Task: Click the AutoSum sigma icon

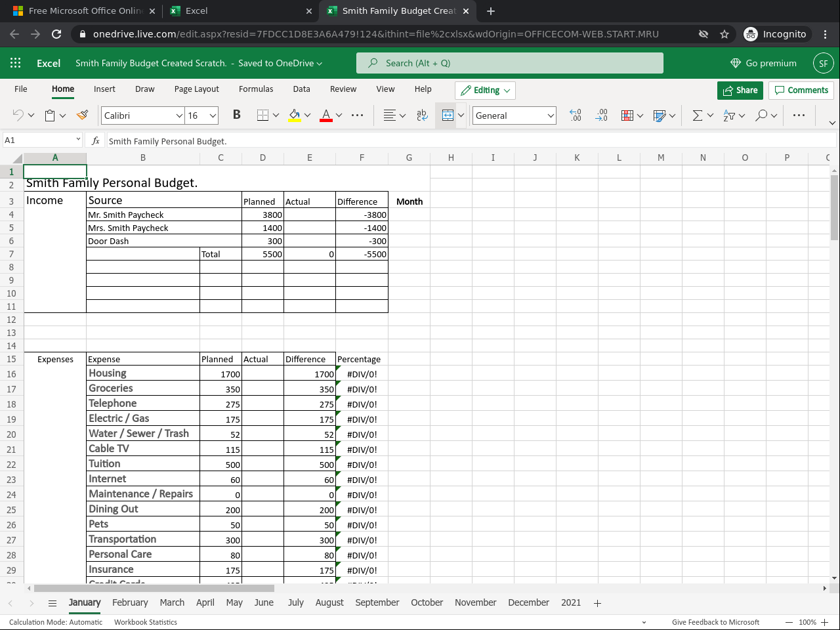Action: click(697, 115)
